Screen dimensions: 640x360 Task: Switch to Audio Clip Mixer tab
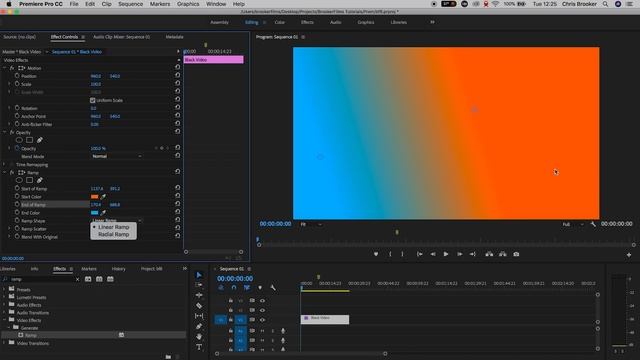pyautogui.click(x=121, y=37)
